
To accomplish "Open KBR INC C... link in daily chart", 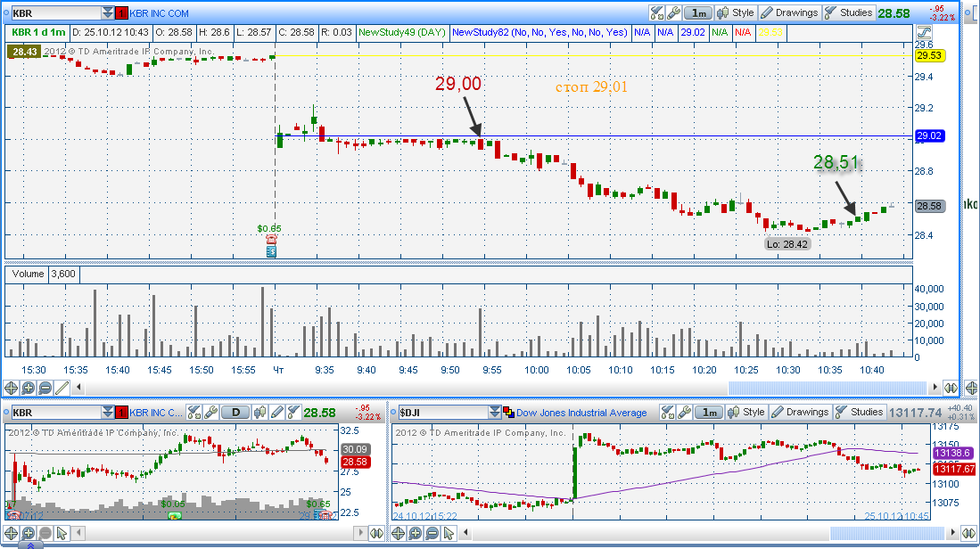I will click(x=156, y=413).
